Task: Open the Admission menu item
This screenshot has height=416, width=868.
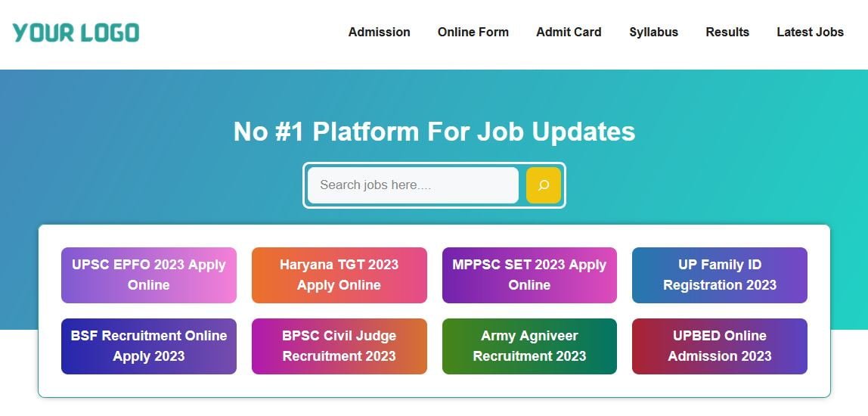Action: [x=379, y=32]
